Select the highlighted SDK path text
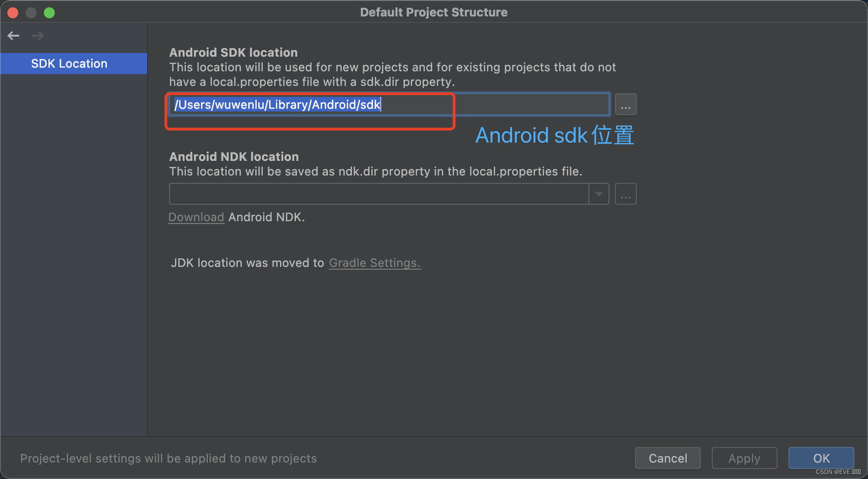Viewport: 868px width, 479px height. click(x=277, y=104)
